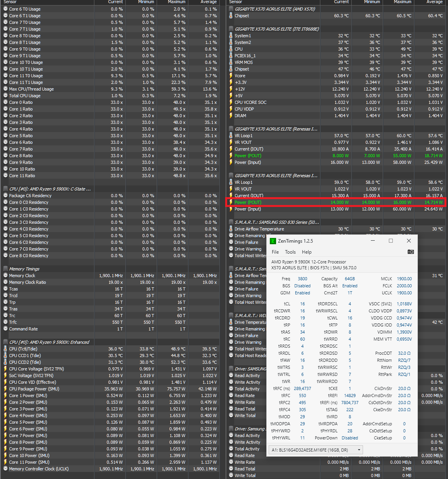Viewport: 448px width, 479px height.
Task: Click the icon beside Memory Clock Ratio
Action: point(5,282)
